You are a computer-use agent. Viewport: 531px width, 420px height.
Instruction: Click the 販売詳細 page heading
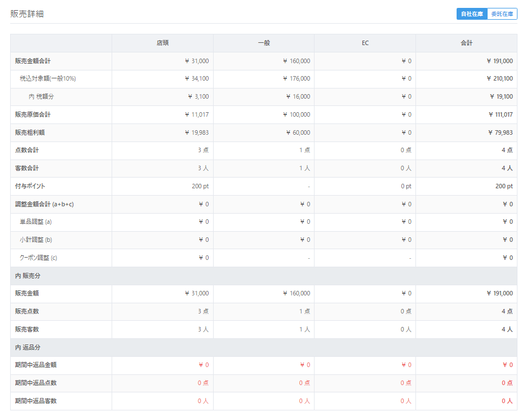[x=26, y=14]
